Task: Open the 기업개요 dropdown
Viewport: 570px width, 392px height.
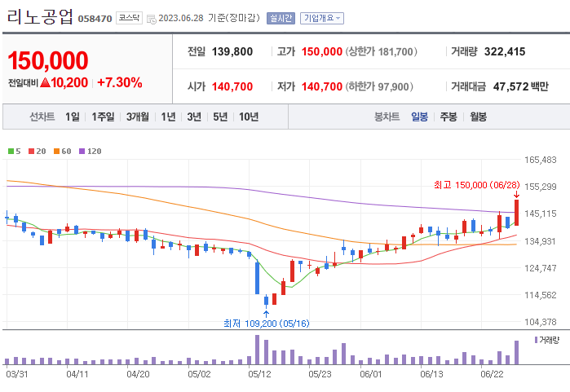Action: pyautogui.click(x=322, y=18)
